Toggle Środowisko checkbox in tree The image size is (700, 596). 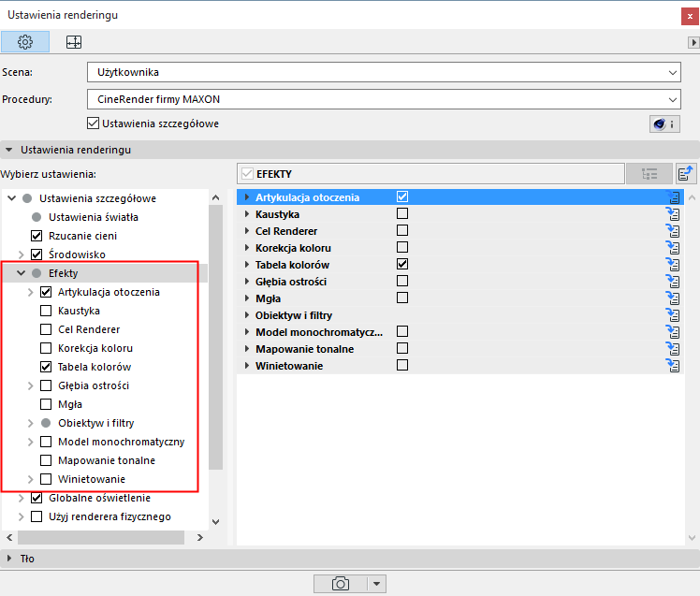click(36, 254)
